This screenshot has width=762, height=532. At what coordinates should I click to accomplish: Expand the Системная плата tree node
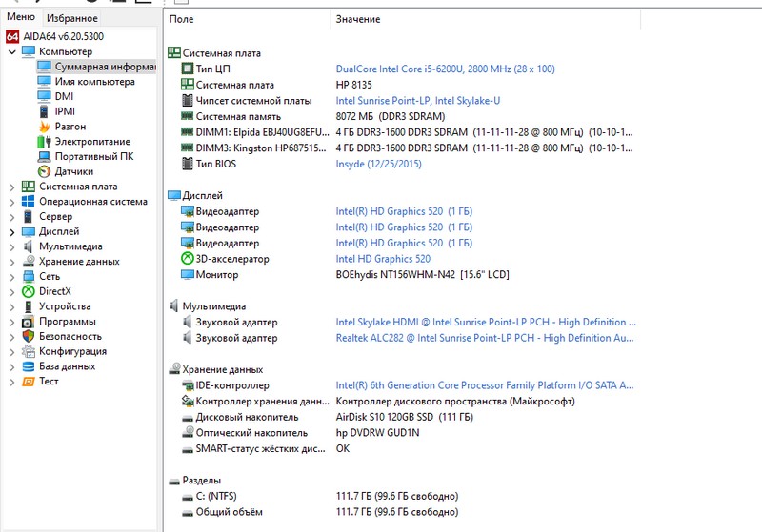(11, 187)
